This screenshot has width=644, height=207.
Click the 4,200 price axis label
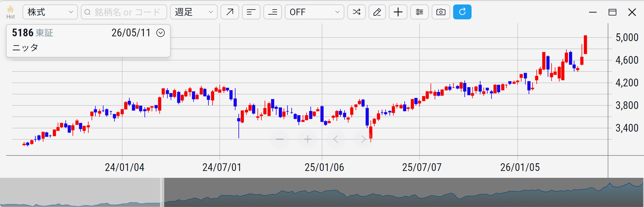pyautogui.click(x=627, y=83)
